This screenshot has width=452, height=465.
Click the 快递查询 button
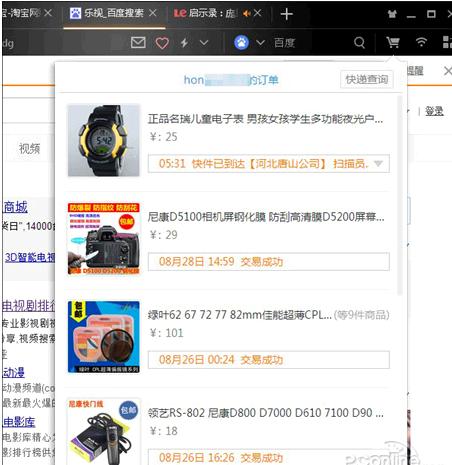pos(366,79)
